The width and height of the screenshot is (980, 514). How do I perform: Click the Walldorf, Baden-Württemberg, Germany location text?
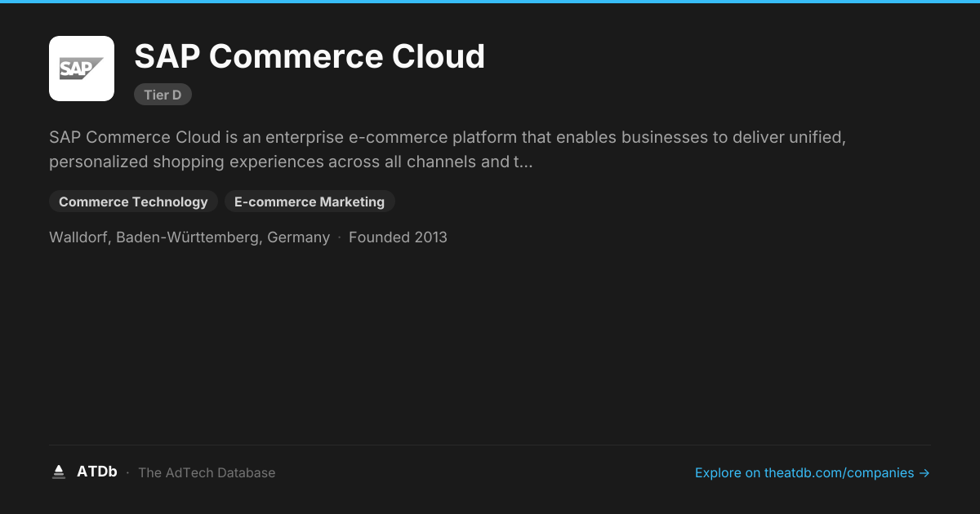189,237
